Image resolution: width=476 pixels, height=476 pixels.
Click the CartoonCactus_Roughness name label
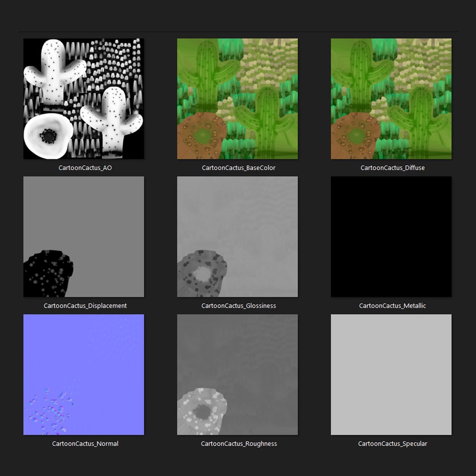click(239, 443)
